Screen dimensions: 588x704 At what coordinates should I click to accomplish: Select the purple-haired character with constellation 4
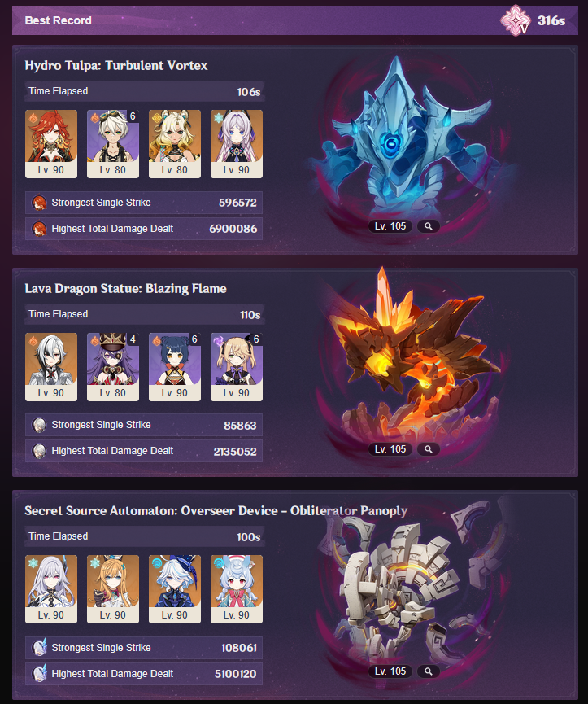pos(113,367)
